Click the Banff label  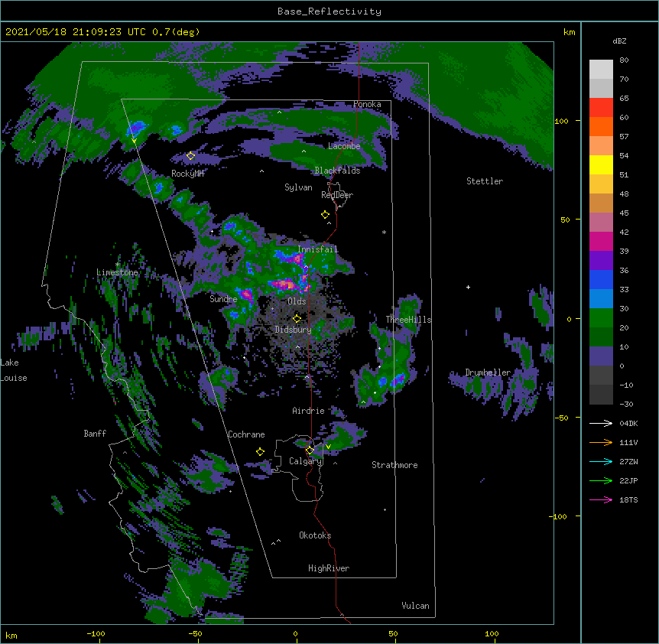click(95, 434)
